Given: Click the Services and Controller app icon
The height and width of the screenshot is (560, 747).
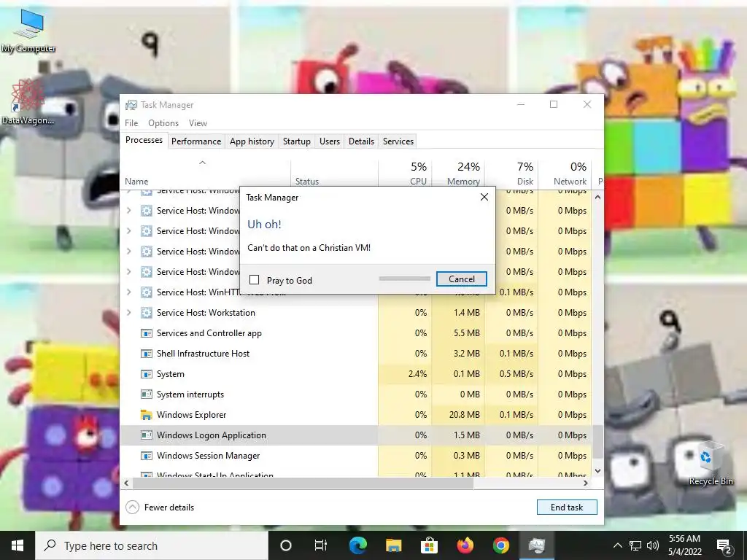Looking at the screenshot, I should click(x=146, y=333).
